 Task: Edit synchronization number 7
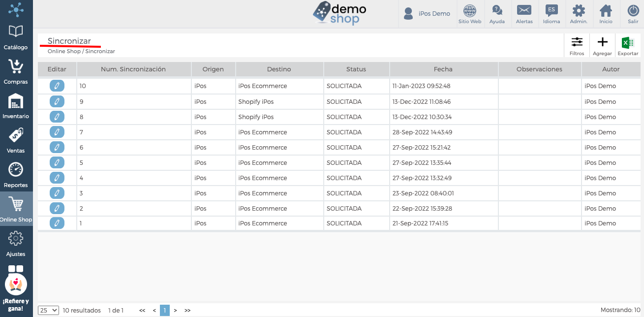[57, 132]
